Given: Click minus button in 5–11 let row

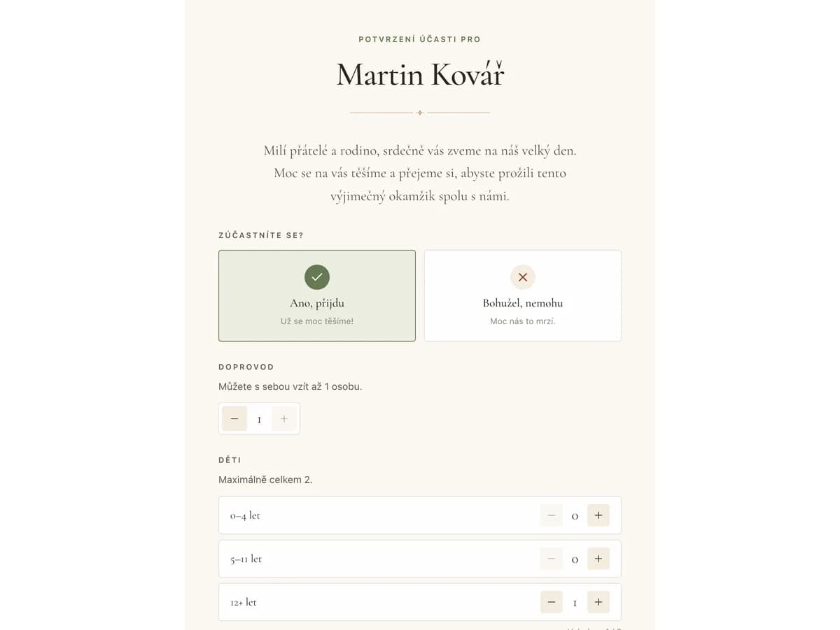Looking at the screenshot, I should pyautogui.click(x=552, y=559).
